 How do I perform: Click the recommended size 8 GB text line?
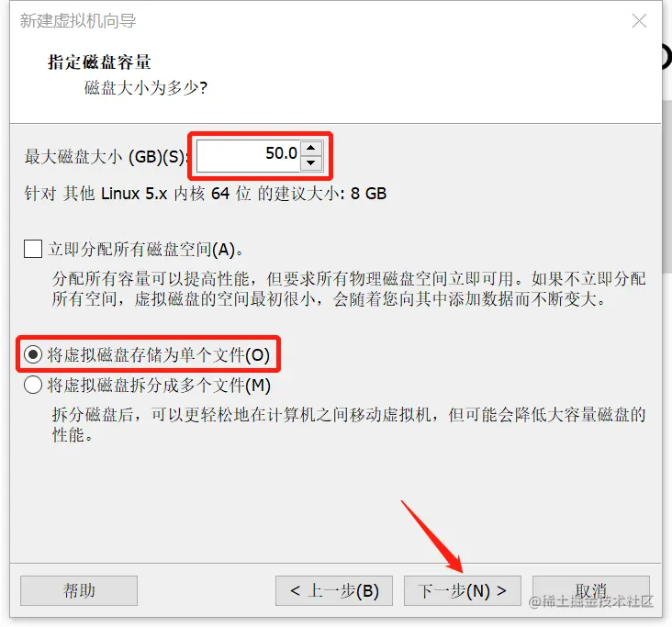(206, 194)
